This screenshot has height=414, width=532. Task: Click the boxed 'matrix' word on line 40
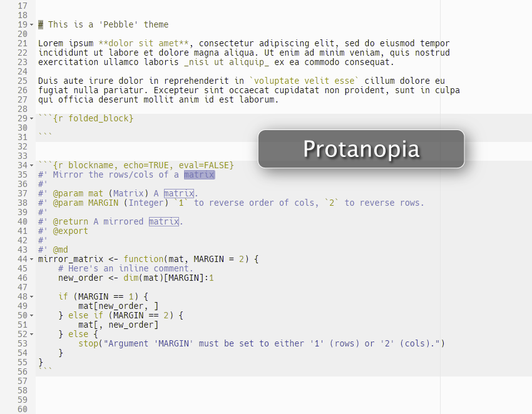[164, 222]
